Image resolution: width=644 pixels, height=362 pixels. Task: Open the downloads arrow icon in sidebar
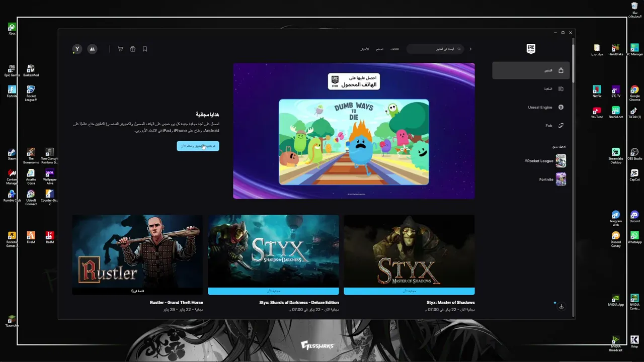click(561, 307)
